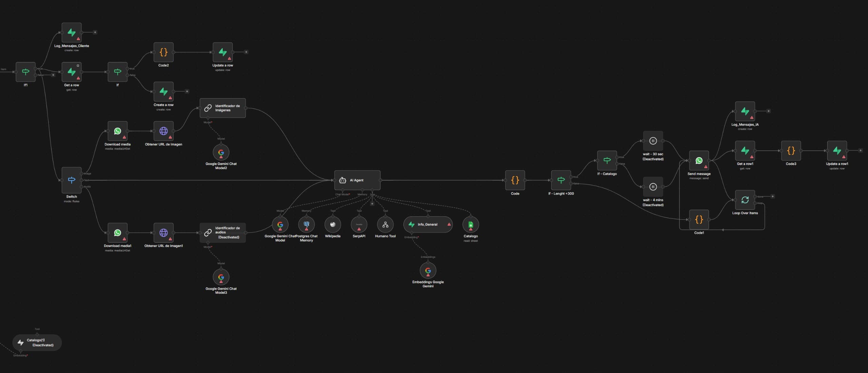
Task: Open the Obtener URL de Imagen node
Action: coord(163,131)
